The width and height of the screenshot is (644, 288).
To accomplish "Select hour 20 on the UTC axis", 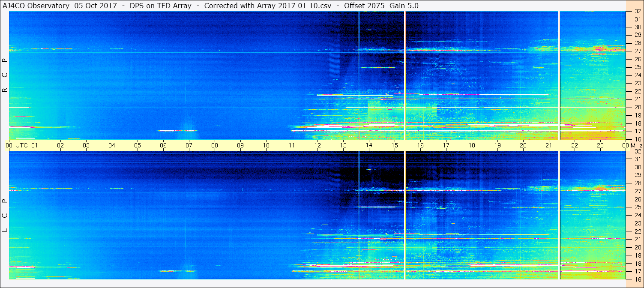I will pyautogui.click(x=523, y=145).
